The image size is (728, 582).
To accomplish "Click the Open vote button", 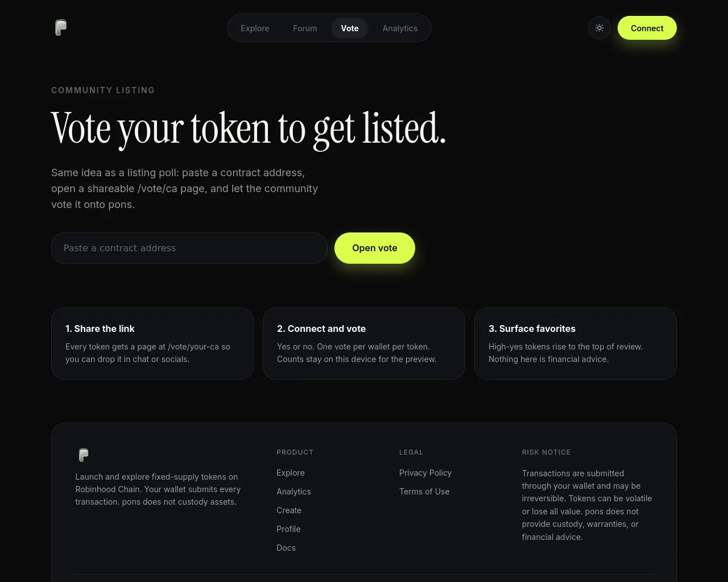I will click(x=375, y=248).
